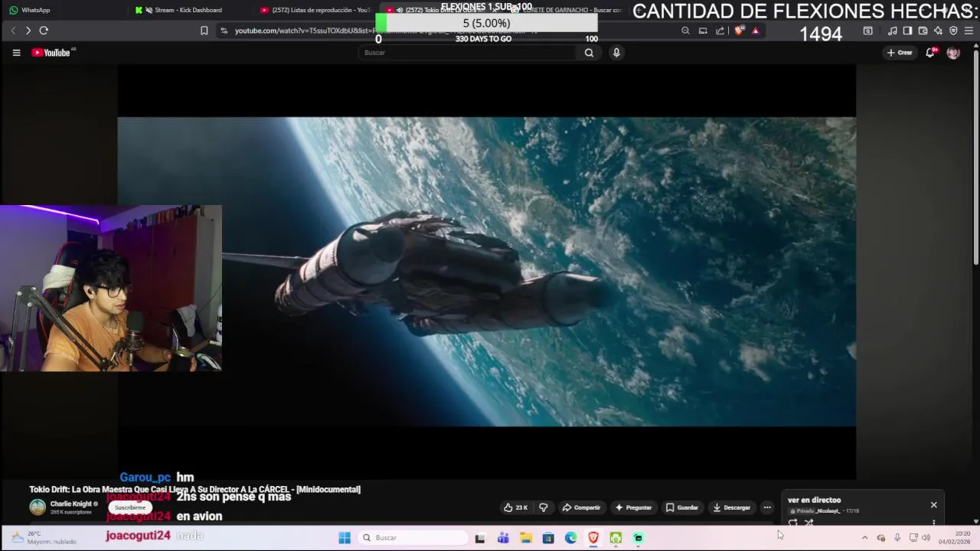Screen dimensions: 980x551
Task: Go forward with the browser forward arrow
Action: [28, 31]
